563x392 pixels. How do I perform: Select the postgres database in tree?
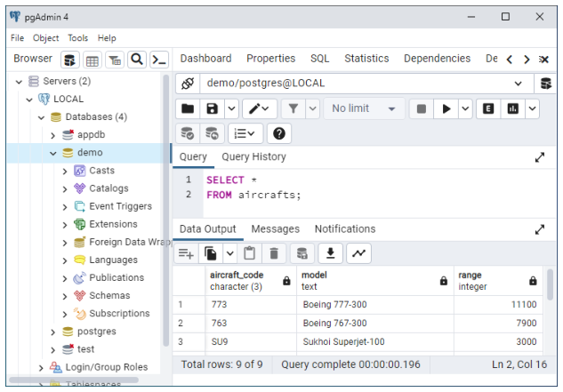[97, 332]
